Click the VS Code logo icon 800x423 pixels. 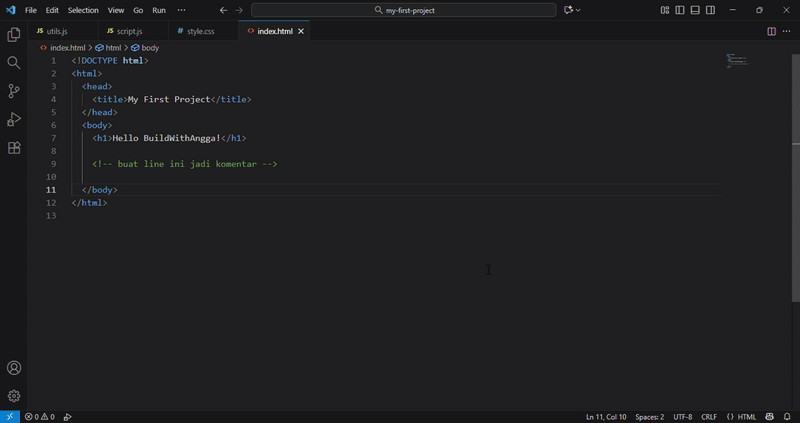10,10
